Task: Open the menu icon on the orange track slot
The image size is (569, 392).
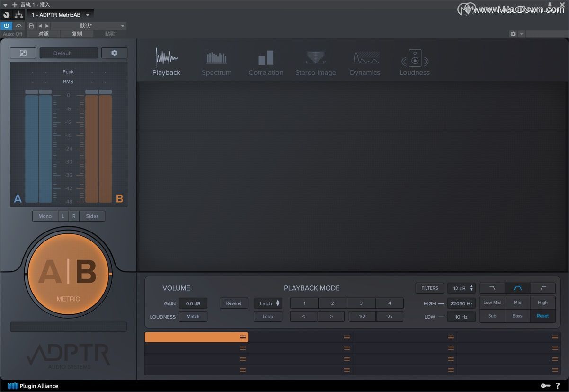Action: (x=243, y=337)
